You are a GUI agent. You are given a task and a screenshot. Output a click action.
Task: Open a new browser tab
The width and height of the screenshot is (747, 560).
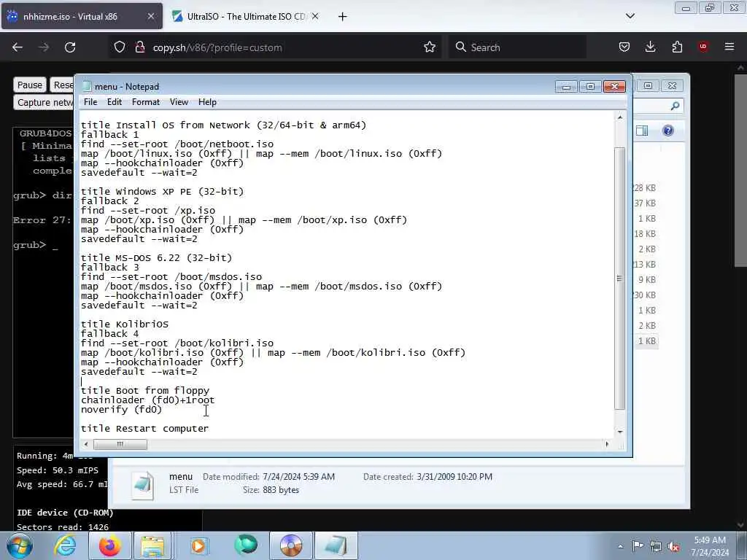(343, 17)
